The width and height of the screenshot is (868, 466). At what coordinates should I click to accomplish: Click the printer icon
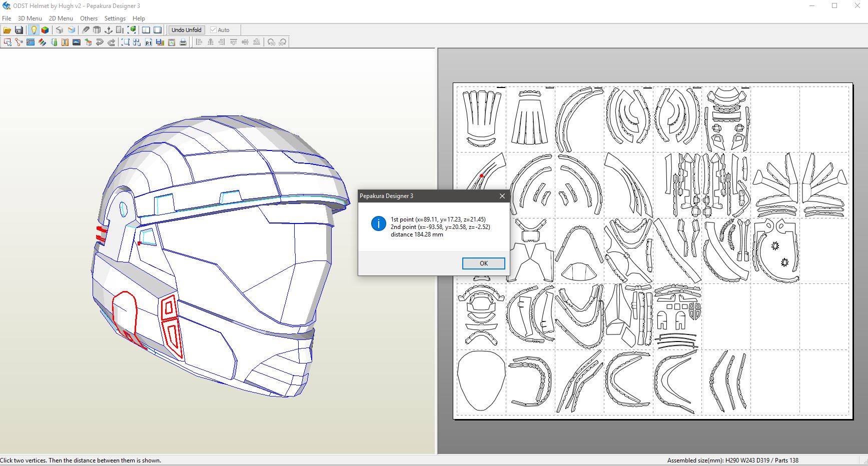click(183, 42)
